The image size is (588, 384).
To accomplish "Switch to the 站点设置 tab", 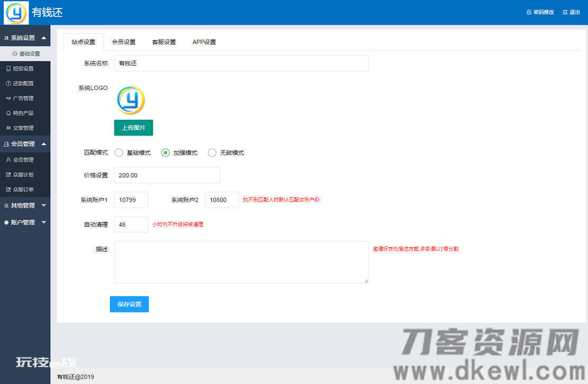I will [x=83, y=42].
